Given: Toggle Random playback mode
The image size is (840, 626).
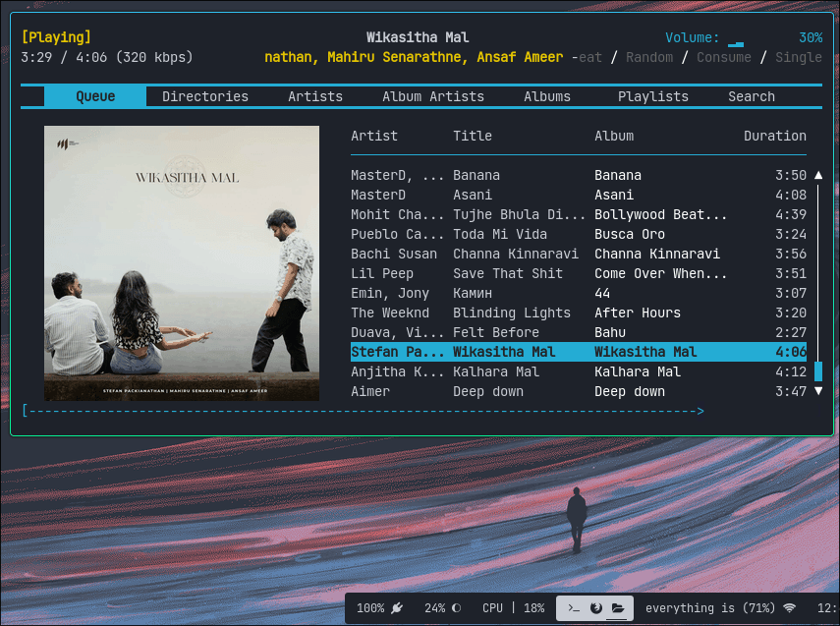Looking at the screenshot, I should (x=649, y=57).
